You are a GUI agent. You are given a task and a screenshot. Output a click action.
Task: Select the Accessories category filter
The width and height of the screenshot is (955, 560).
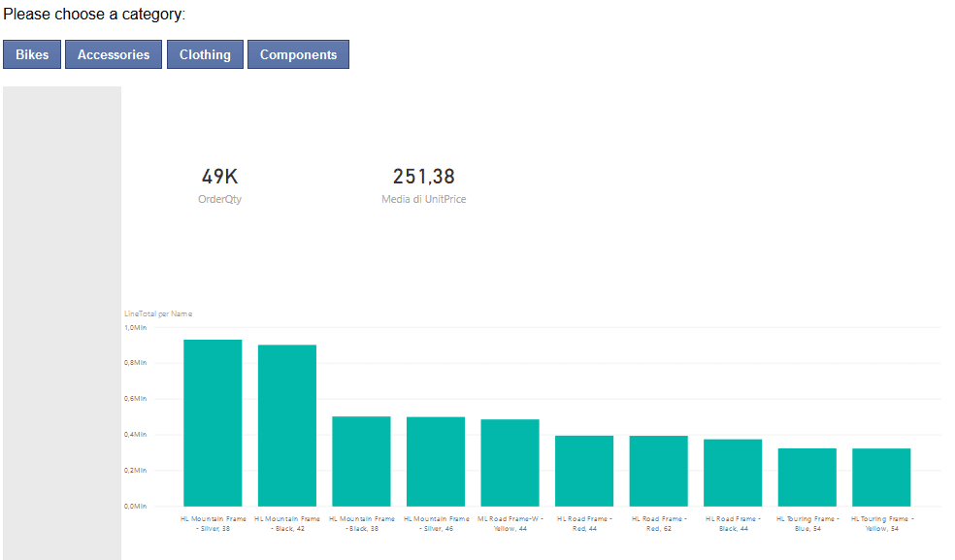(113, 54)
